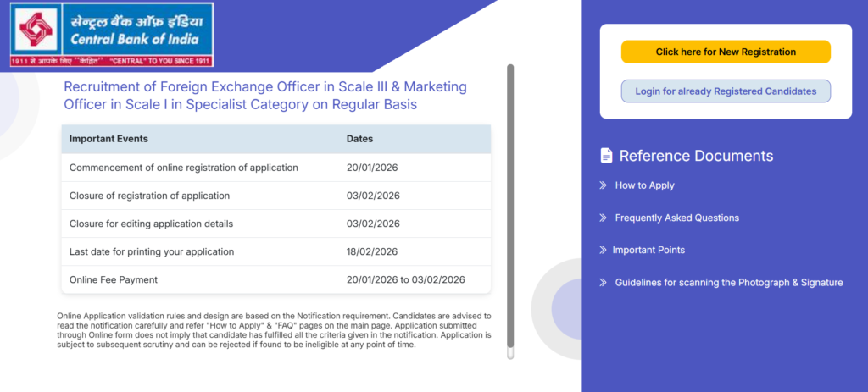This screenshot has width=868, height=392.
Task: Open the How to Apply link
Action: pos(644,185)
